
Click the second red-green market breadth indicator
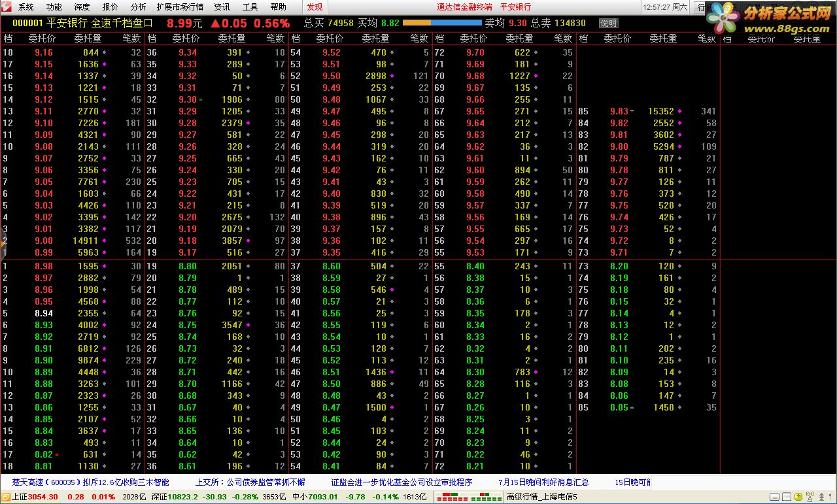[x=487, y=497]
